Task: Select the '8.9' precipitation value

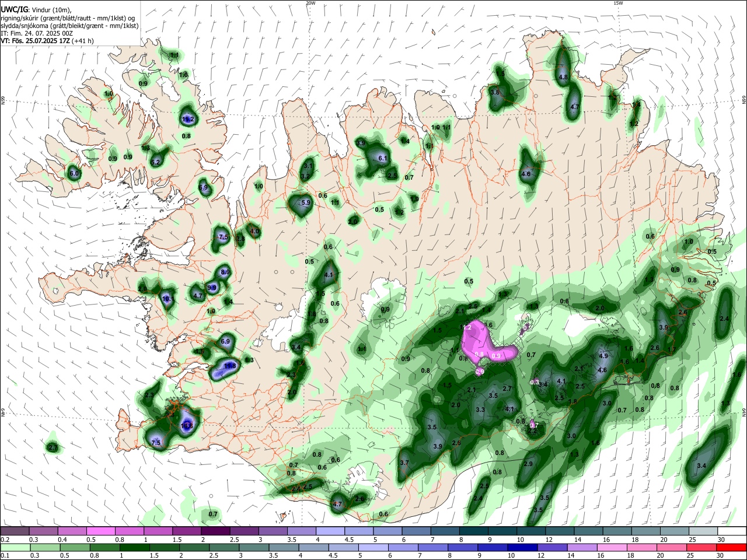Action: coord(226,272)
